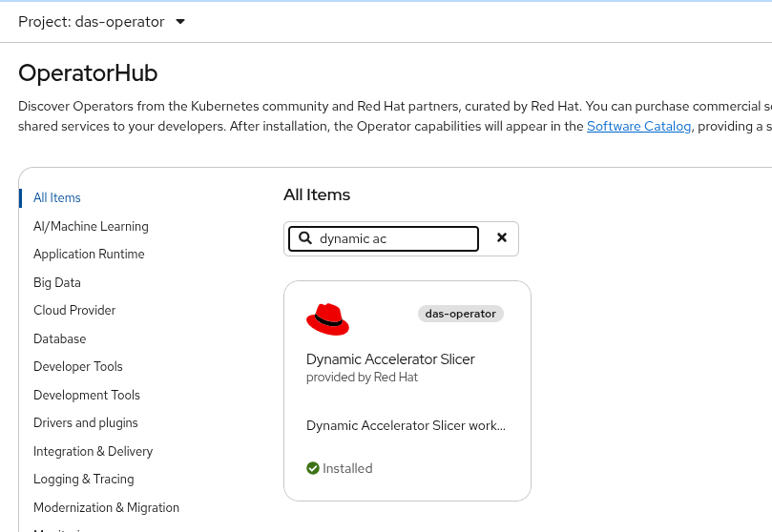Select the Cloud Provider category
772x532 pixels.
74,311
